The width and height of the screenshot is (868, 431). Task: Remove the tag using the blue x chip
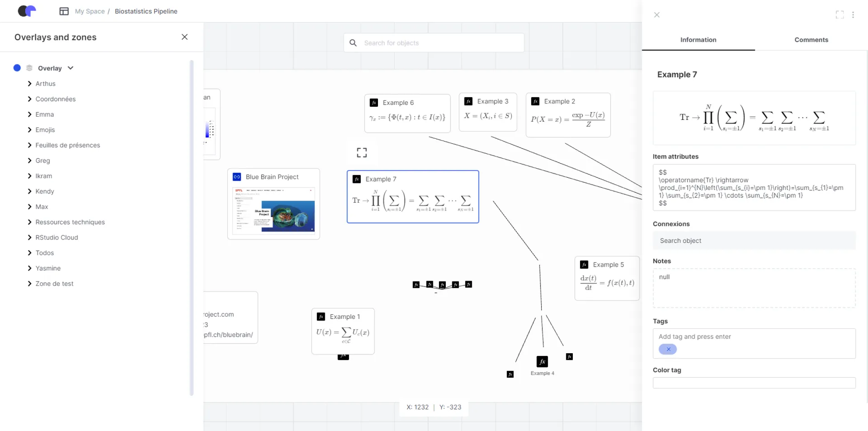point(668,349)
